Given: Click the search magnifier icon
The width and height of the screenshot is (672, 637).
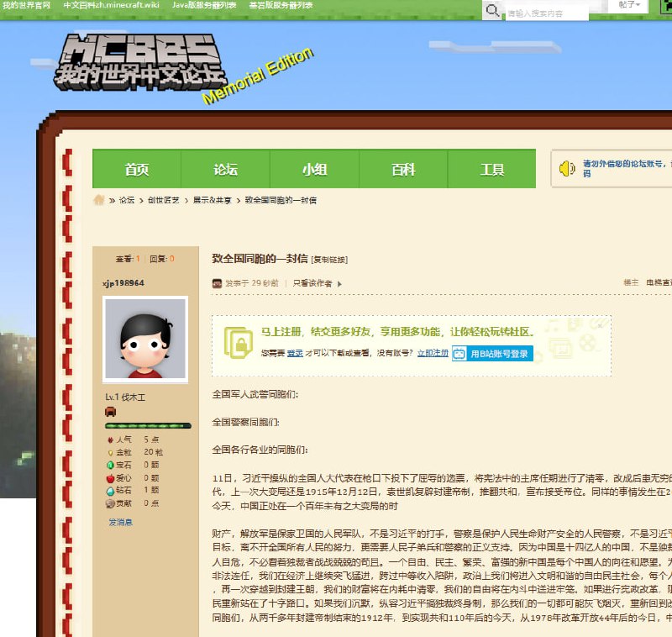Looking at the screenshot, I should click(x=492, y=10).
